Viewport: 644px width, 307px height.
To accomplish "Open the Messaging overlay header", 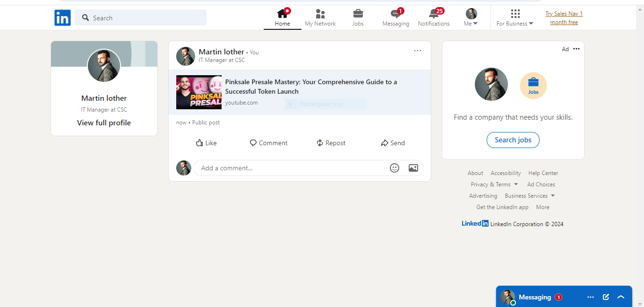I will (x=564, y=297).
